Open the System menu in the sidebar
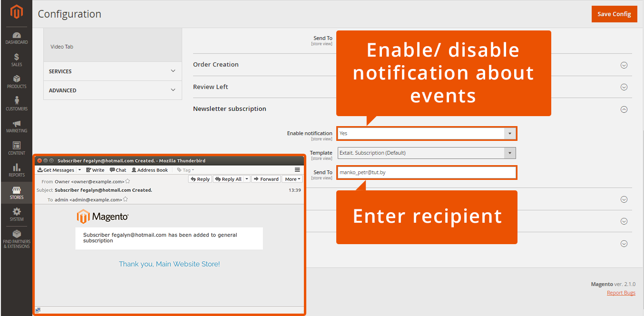644x316 pixels. coord(17,215)
